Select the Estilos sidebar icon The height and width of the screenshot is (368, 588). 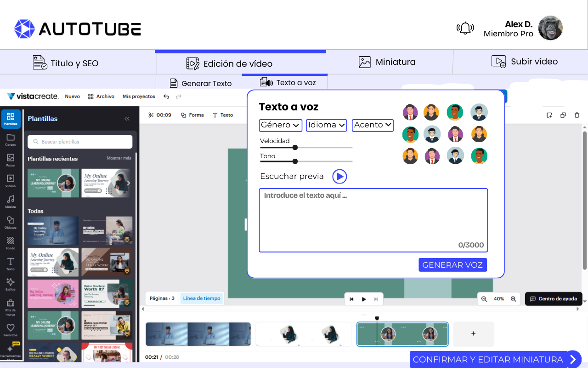click(x=11, y=284)
